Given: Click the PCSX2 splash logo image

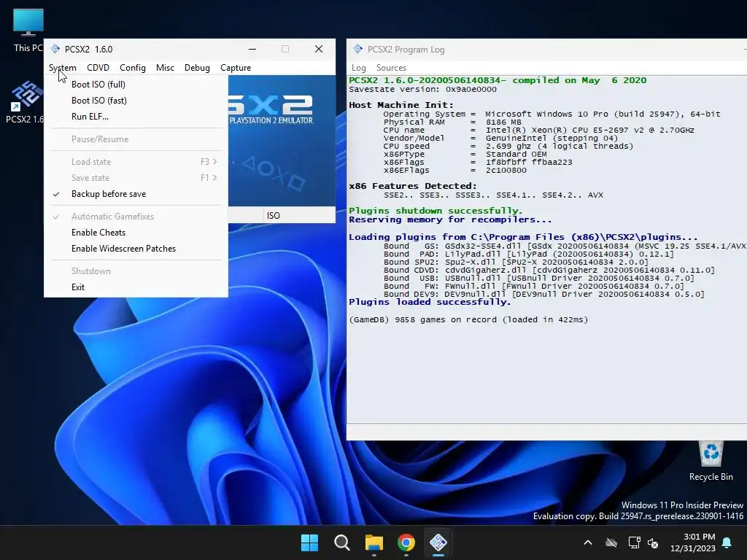Looking at the screenshot, I should (x=282, y=141).
